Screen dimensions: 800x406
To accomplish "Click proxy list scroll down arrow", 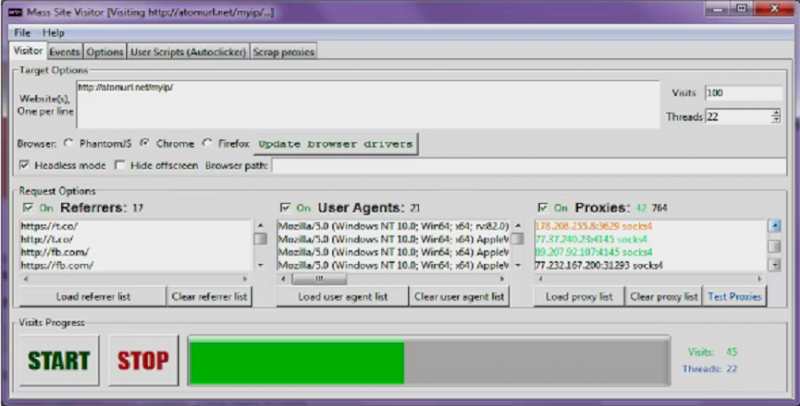I will (774, 265).
